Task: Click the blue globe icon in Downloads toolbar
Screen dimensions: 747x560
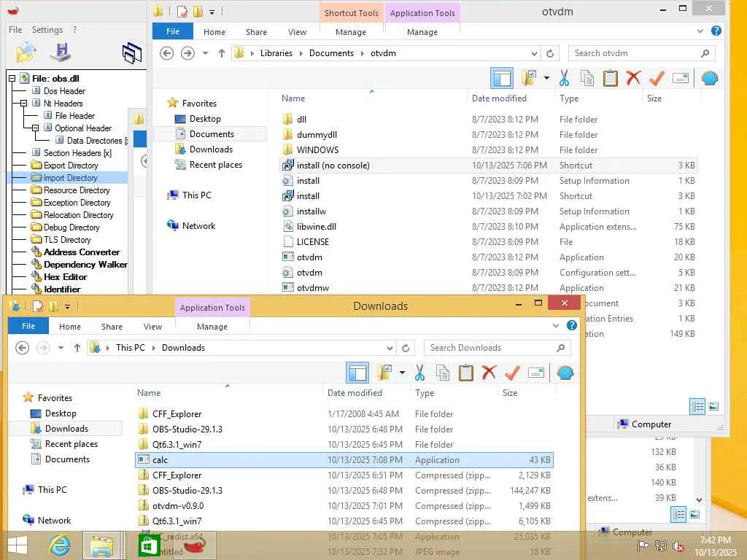Action: [565, 373]
